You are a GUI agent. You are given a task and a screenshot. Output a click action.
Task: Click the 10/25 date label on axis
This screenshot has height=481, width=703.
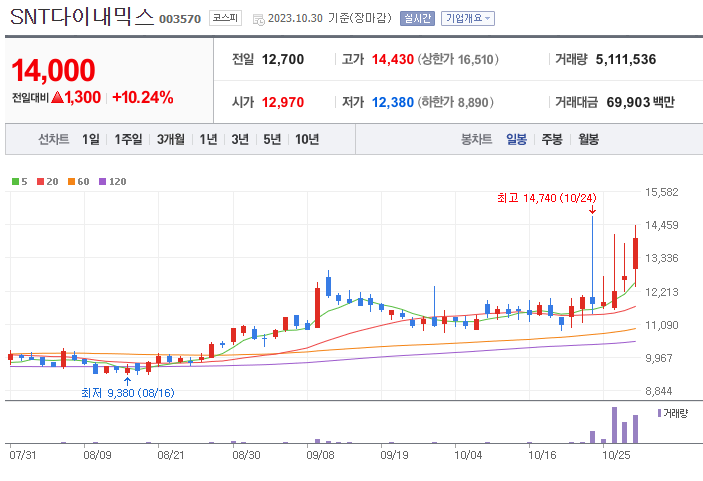point(616,455)
